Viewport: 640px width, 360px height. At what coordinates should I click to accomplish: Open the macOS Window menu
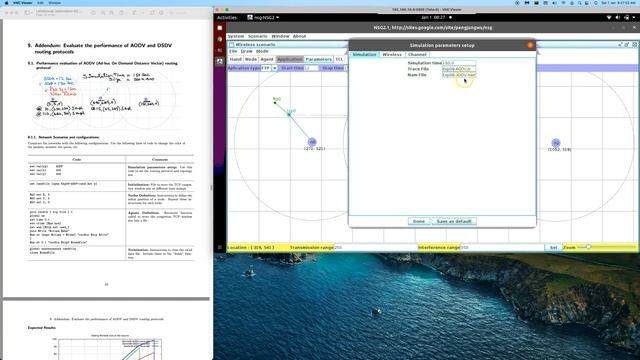click(54, 3)
